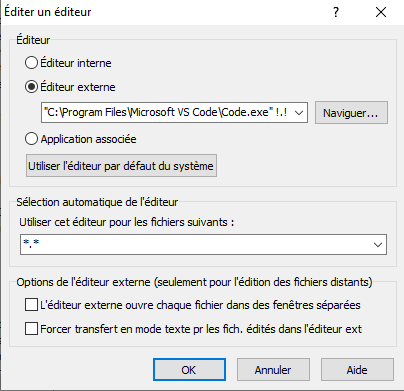Expand the external editor path dropdown arrow
Viewport: 404px width, 391px height.
tap(299, 112)
